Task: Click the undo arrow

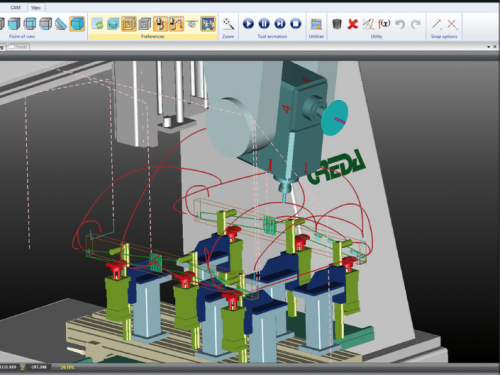Action: (x=400, y=24)
